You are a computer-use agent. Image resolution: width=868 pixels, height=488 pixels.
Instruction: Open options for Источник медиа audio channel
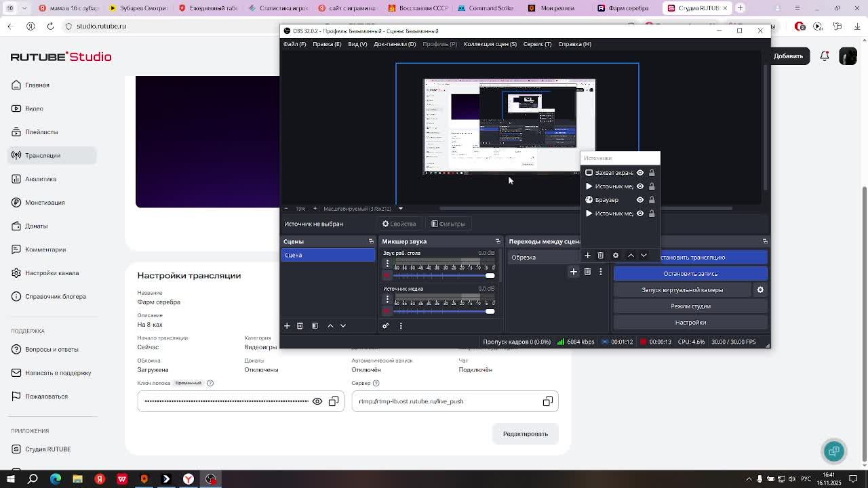(x=387, y=299)
